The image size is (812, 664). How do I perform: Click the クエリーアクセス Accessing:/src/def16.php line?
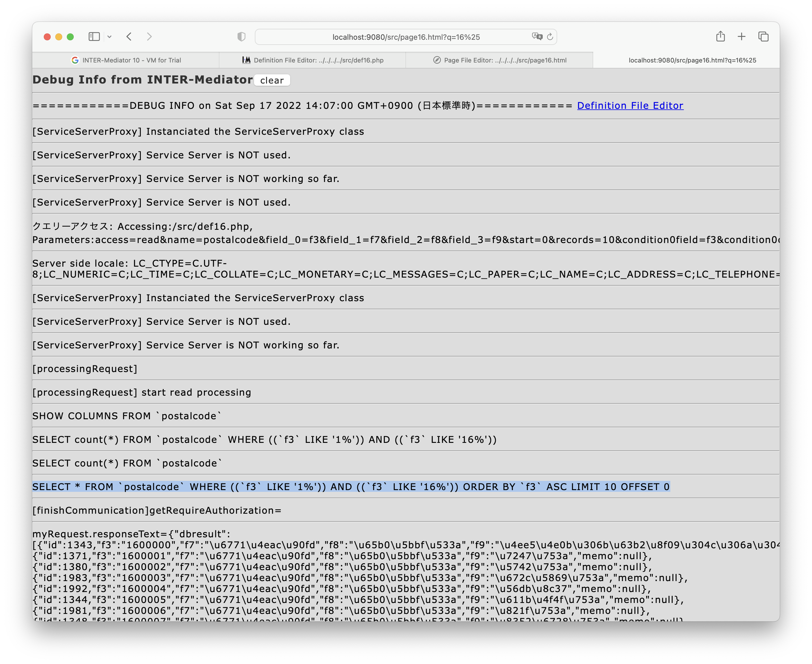[142, 226]
